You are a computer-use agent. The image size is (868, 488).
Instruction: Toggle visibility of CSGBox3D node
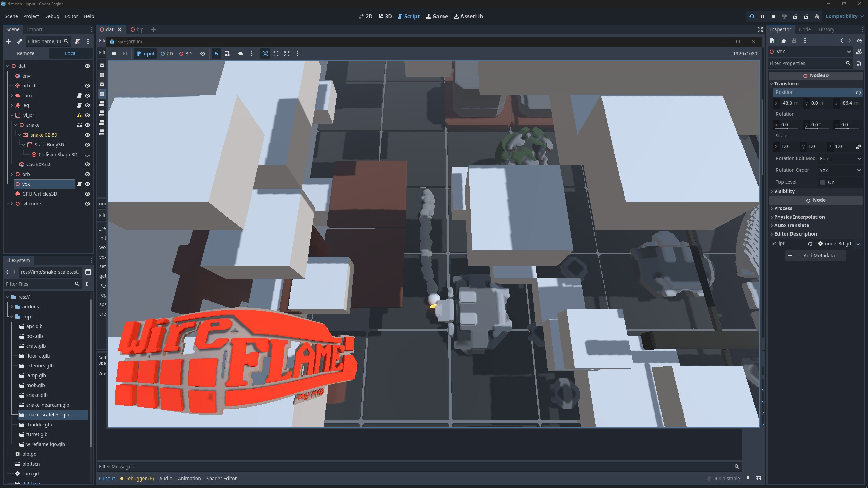coord(87,164)
